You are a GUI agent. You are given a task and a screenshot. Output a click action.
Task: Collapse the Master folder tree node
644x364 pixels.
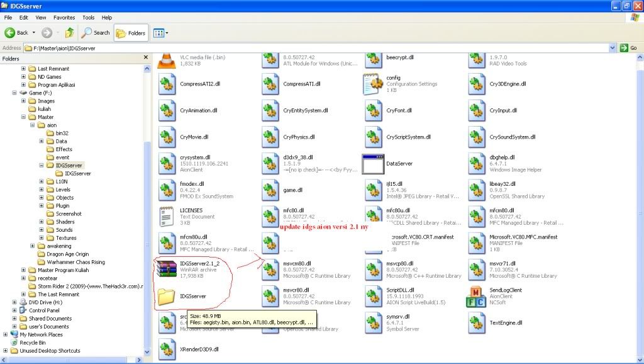pyautogui.click(x=23, y=117)
